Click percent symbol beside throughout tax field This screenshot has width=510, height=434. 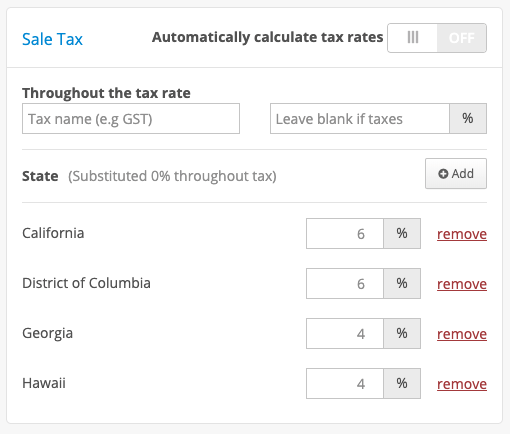click(468, 119)
